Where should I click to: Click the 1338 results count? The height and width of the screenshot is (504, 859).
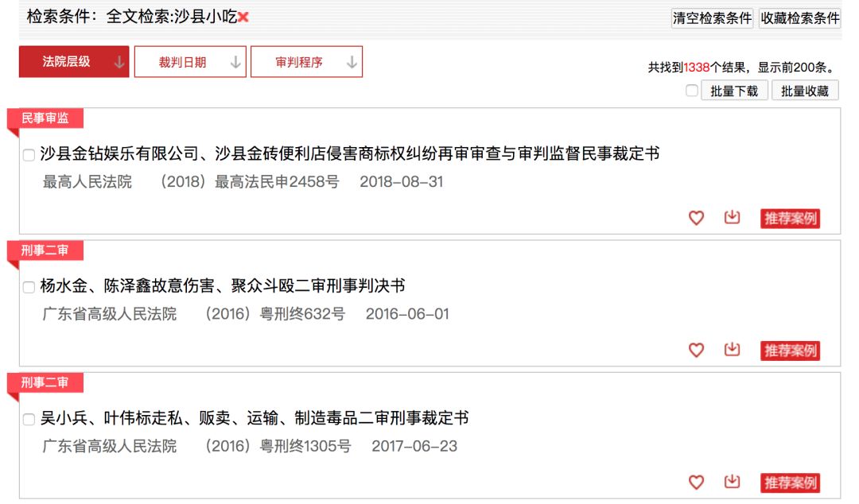[x=697, y=68]
